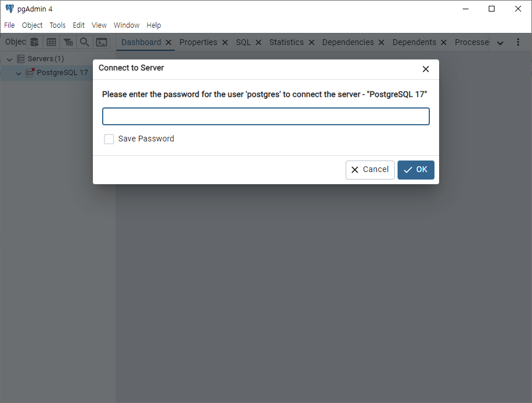Open the Window menu
This screenshot has width=532, height=403.
tap(126, 25)
